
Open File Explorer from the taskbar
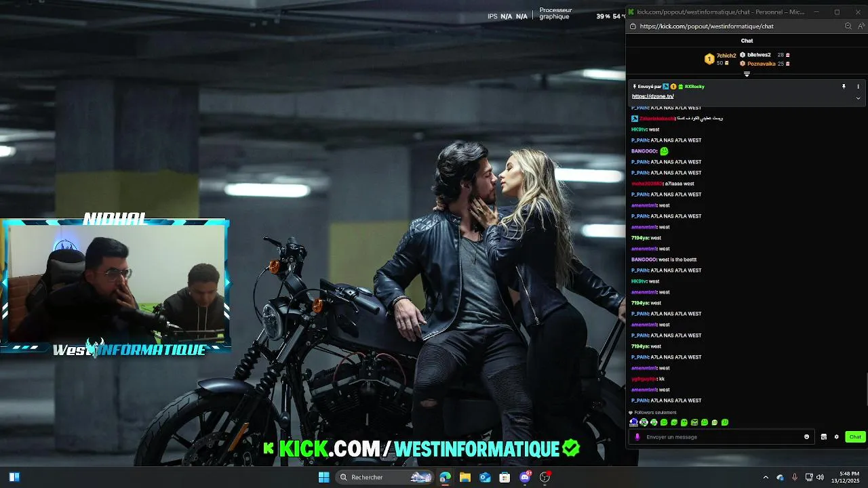click(465, 477)
